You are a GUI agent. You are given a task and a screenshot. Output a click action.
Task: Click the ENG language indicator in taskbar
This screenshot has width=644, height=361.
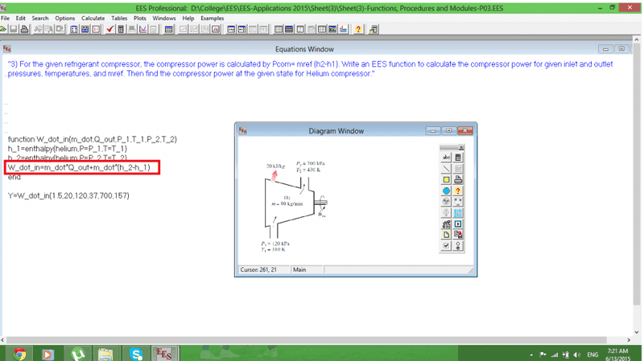(593, 354)
